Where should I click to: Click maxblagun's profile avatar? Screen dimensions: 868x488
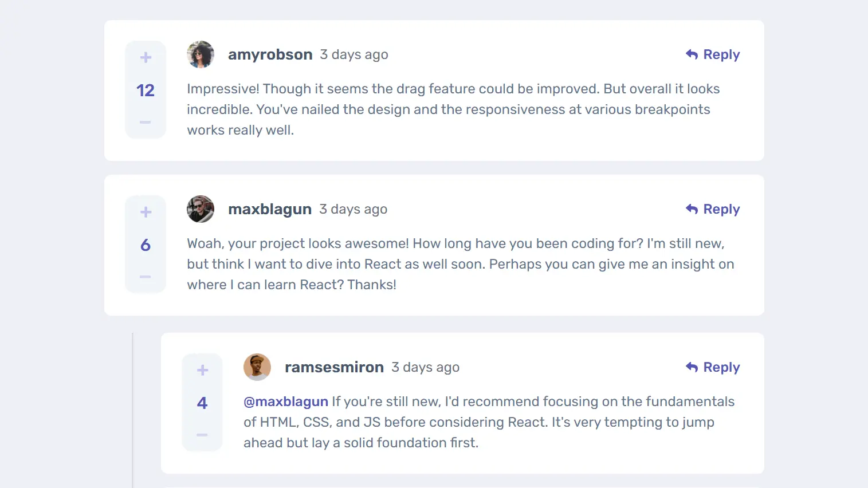pyautogui.click(x=200, y=209)
